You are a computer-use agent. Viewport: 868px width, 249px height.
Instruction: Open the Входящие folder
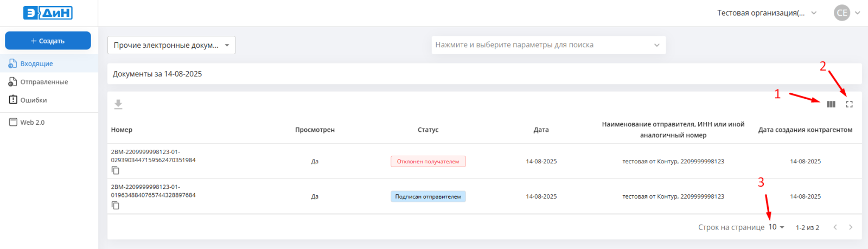tap(36, 63)
